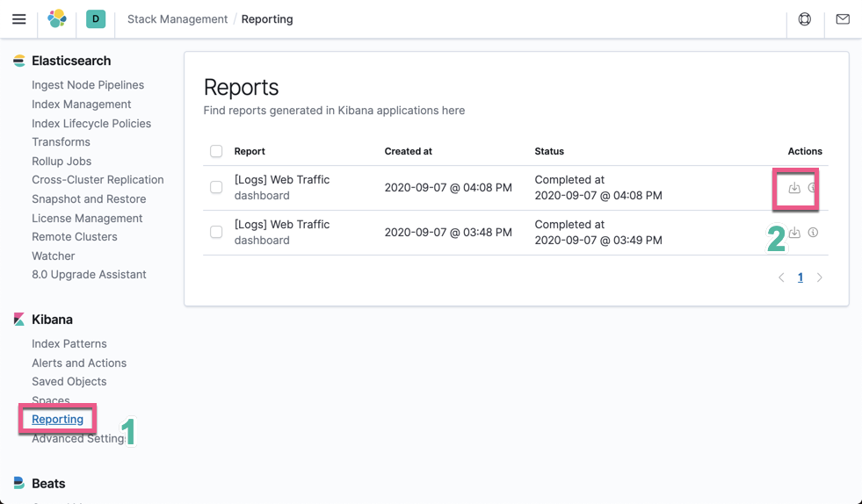
Task: Select page 1 in pagination
Action: (x=800, y=277)
